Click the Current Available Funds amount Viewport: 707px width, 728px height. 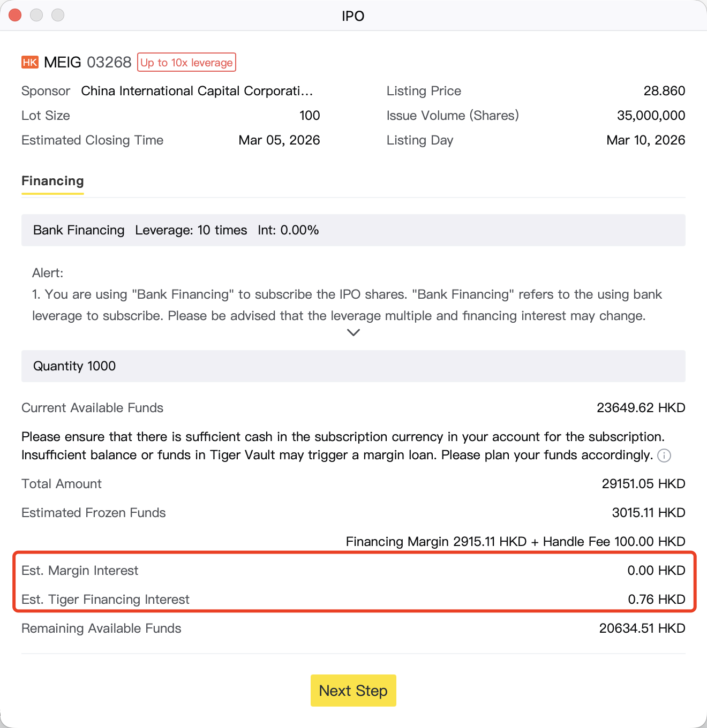tap(641, 408)
